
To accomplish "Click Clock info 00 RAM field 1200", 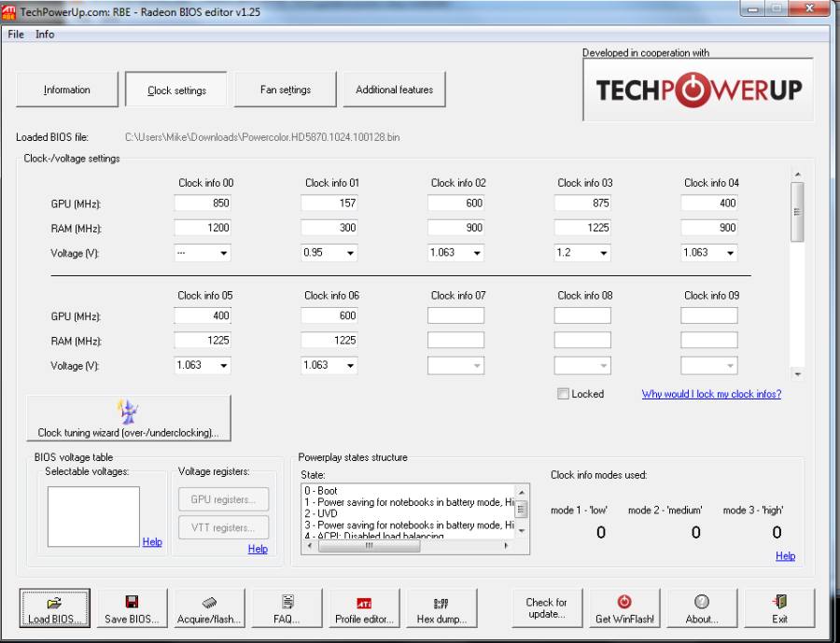I will 203,228.
